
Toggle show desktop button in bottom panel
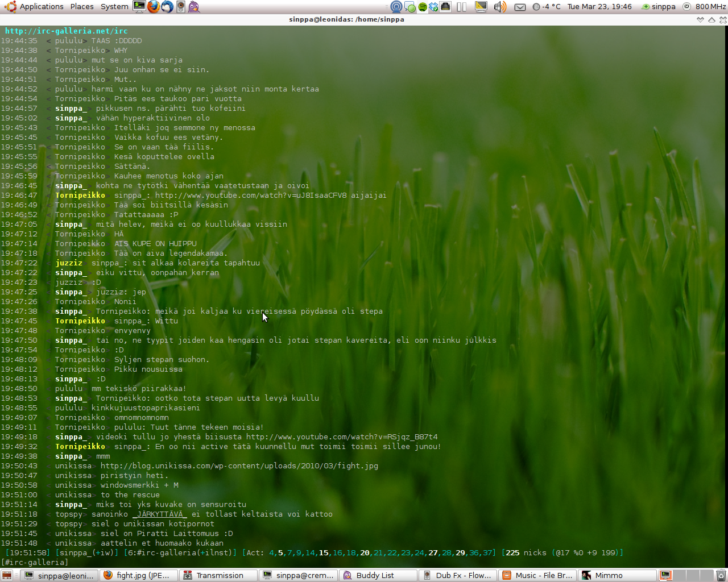(7, 575)
